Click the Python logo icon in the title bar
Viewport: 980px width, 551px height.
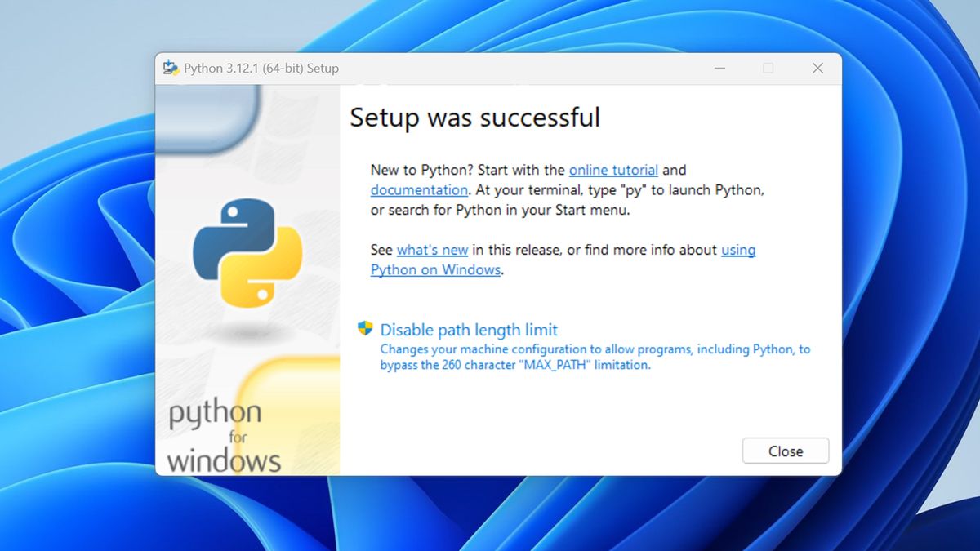coord(171,68)
